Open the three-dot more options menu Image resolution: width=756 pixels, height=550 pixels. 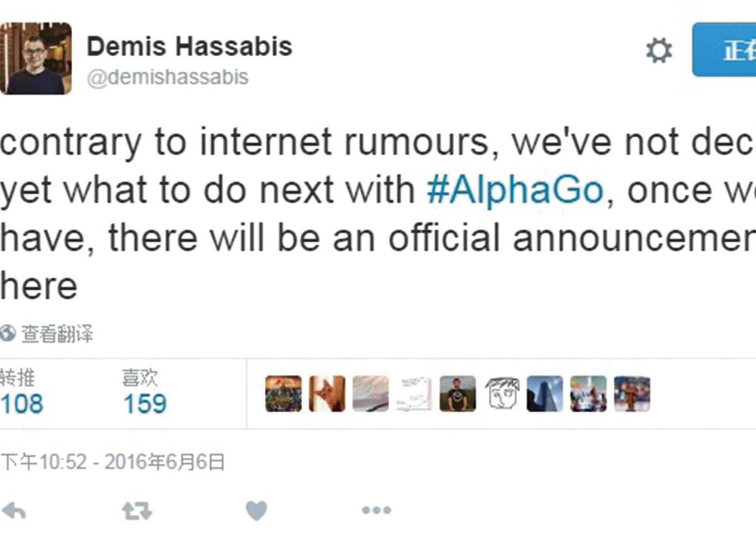[x=376, y=510]
